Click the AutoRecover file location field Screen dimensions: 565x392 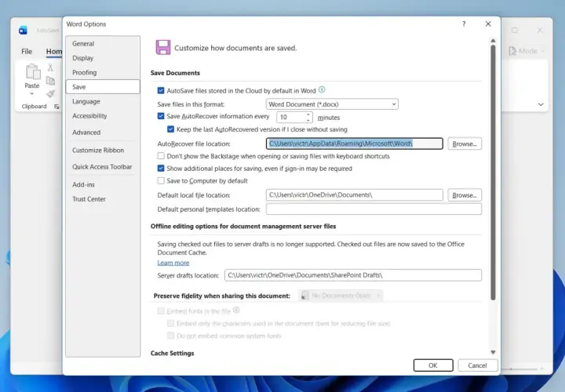tap(355, 143)
